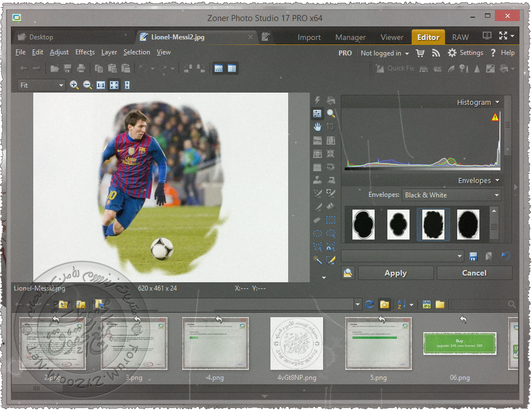The width and height of the screenshot is (532, 412).
Task: Switch to the Manager tab
Action: coord(350,37)
